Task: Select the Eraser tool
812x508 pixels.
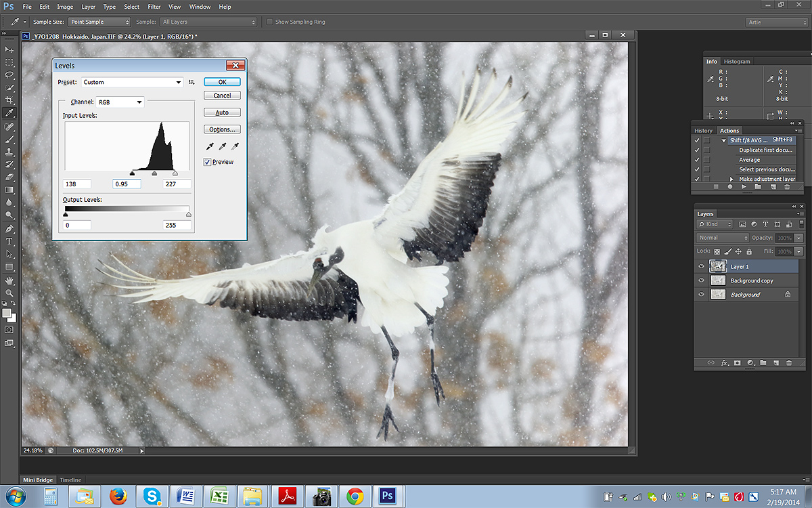Action: point(9,177)
